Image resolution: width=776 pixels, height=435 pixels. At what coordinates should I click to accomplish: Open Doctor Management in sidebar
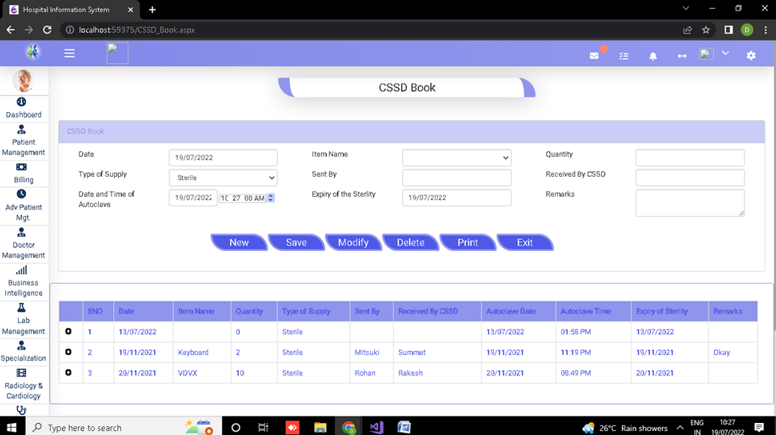pos(23,243)
